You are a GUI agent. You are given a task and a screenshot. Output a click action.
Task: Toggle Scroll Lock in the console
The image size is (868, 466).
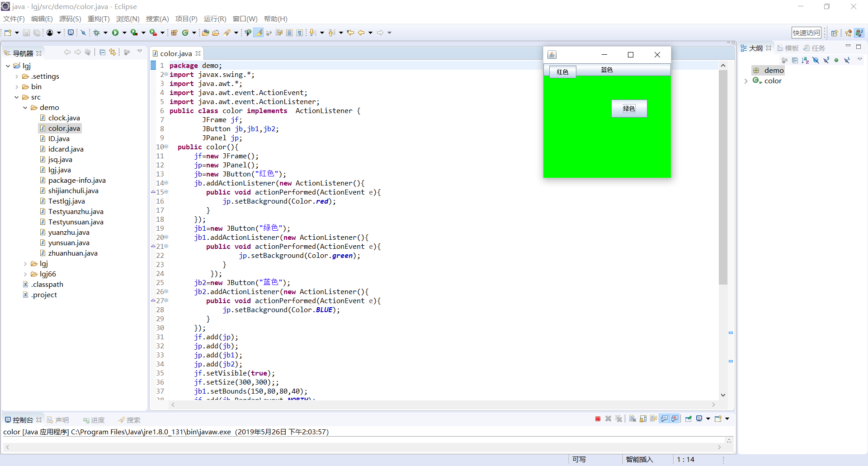643,419
